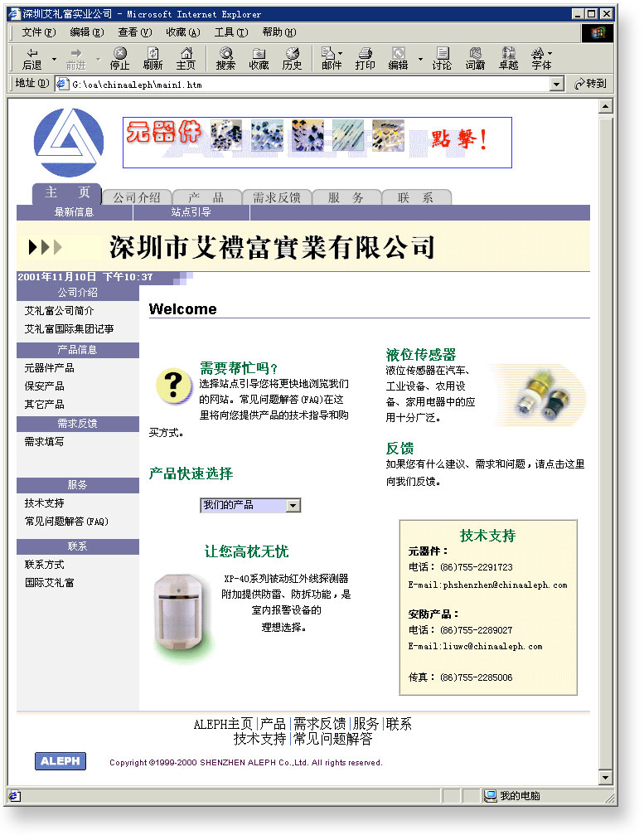Open 其它产品 sidebar link

(44, 404)
